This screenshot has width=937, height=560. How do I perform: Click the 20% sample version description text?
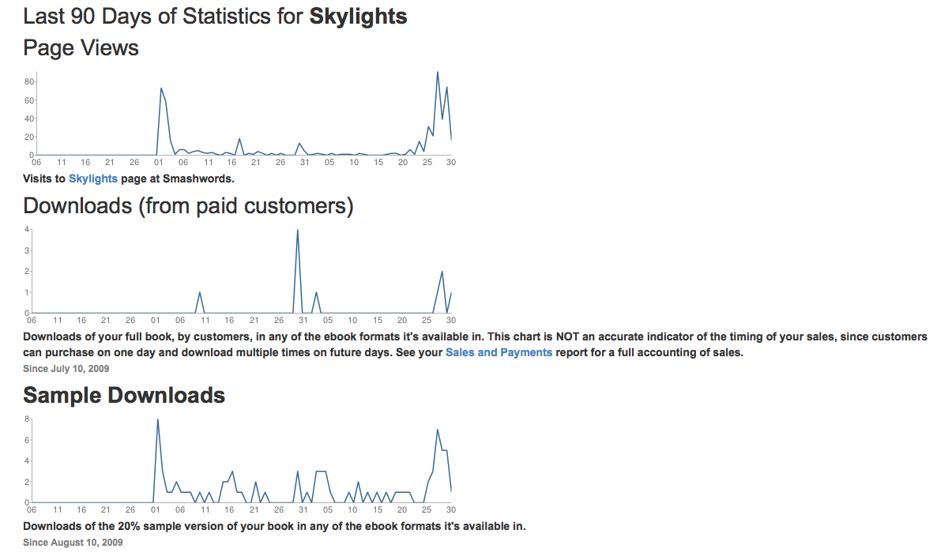coord(274,526)
